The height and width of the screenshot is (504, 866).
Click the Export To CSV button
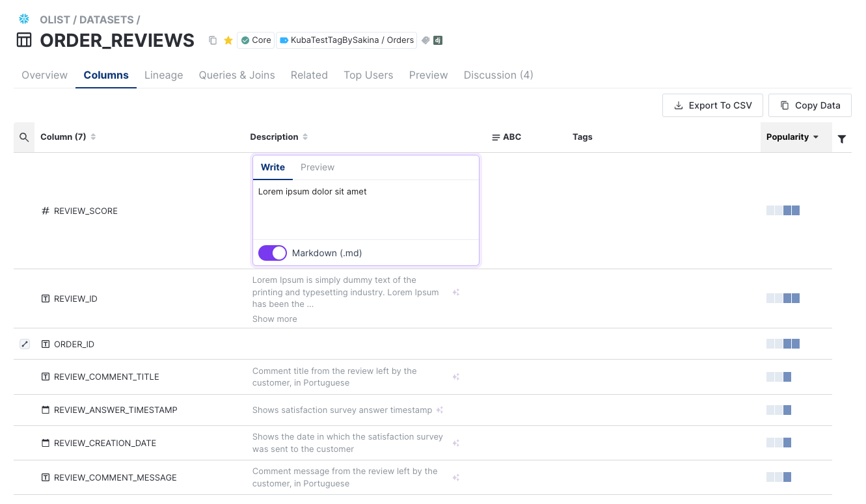tap(712, 105)
